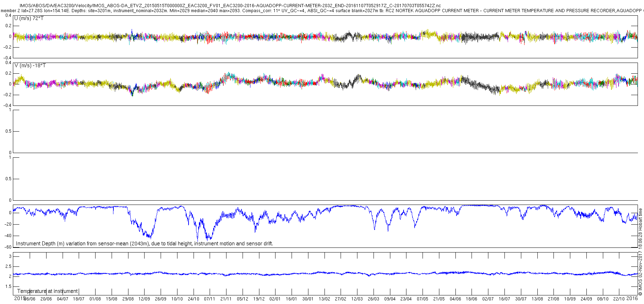Click the '2015' year label on time axis
The height and width of the screenshot is (304, 644).
click(x=20, y=298)
